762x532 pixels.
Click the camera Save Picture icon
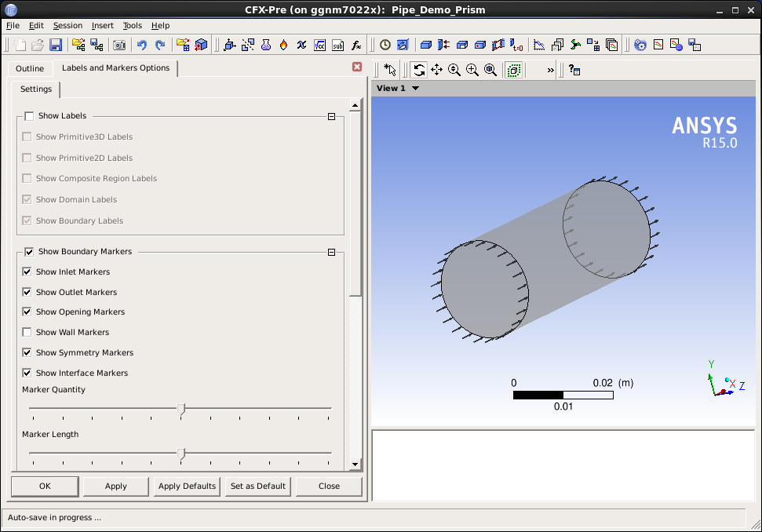119,46
